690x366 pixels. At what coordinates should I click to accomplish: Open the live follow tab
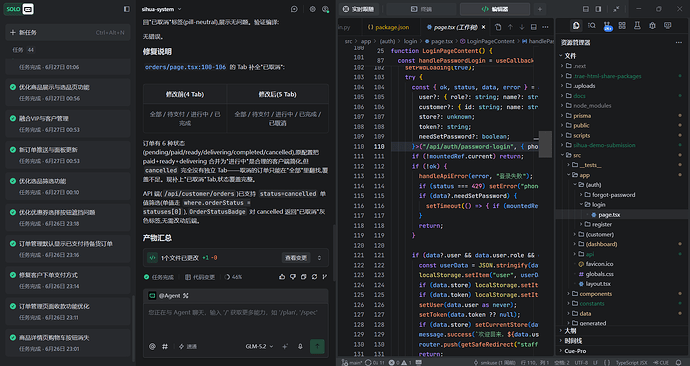tap(359, 9)
